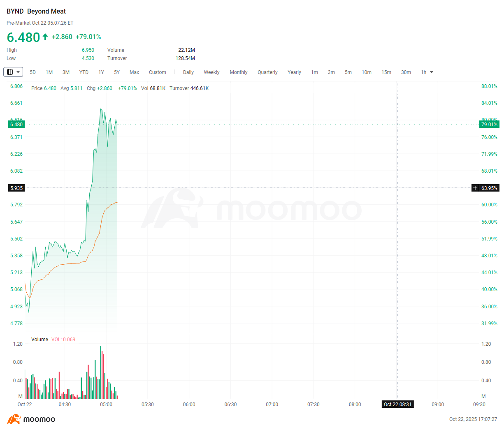
Task: Open the chart type selector icon
Action: coord(10,72)
